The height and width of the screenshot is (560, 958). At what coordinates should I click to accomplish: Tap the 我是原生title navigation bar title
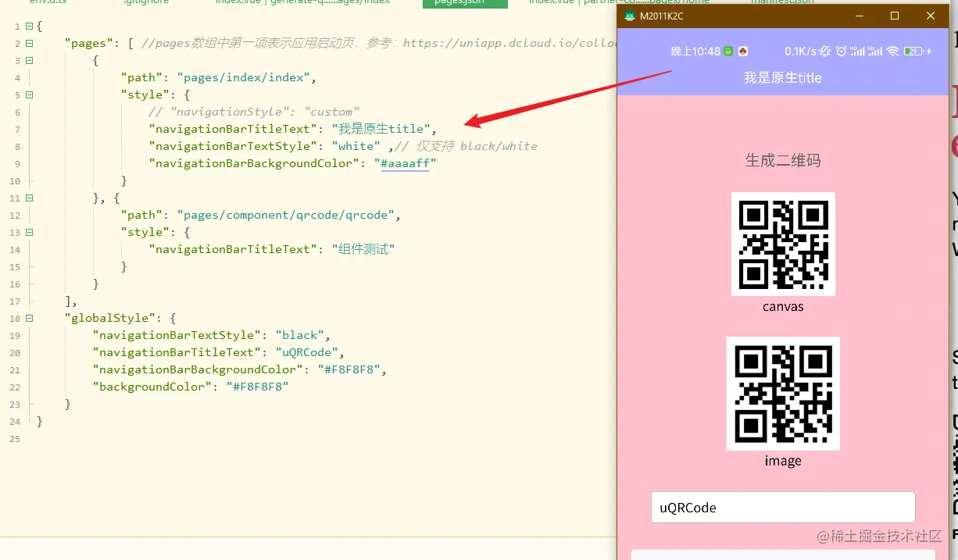tap(783, 77)
